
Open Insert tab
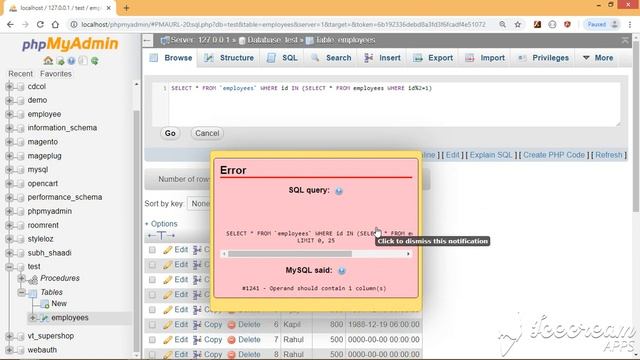(382, 58)
